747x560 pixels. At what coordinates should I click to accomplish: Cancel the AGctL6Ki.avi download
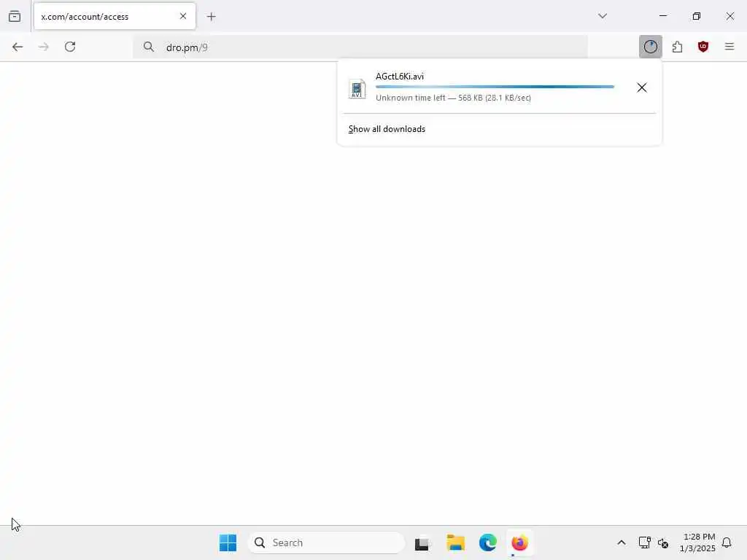(x=642, y=87)
